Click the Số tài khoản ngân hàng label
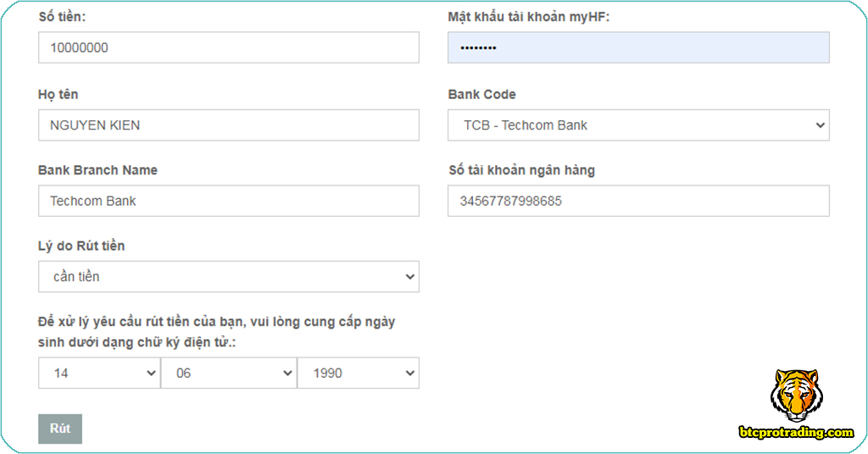The height and width of the screenshot is (454, 868). [521, 170]
